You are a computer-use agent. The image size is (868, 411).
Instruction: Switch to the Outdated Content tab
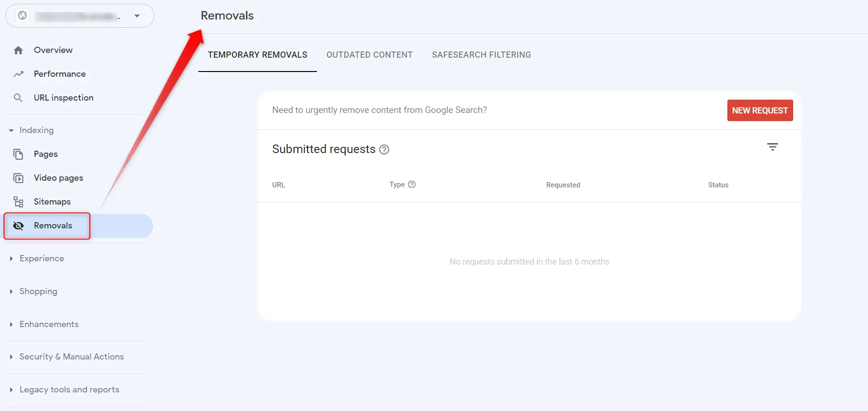(369, 55)
